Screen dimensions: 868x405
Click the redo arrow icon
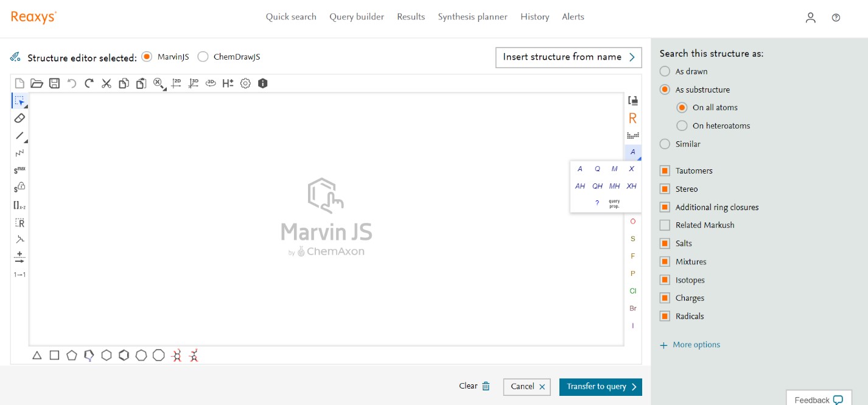(x=89, y=83)
